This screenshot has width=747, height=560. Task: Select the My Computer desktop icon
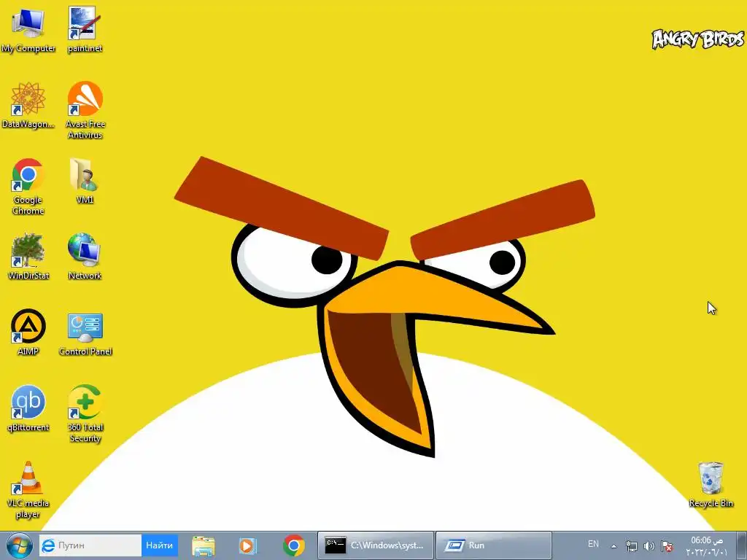(28, 29)
